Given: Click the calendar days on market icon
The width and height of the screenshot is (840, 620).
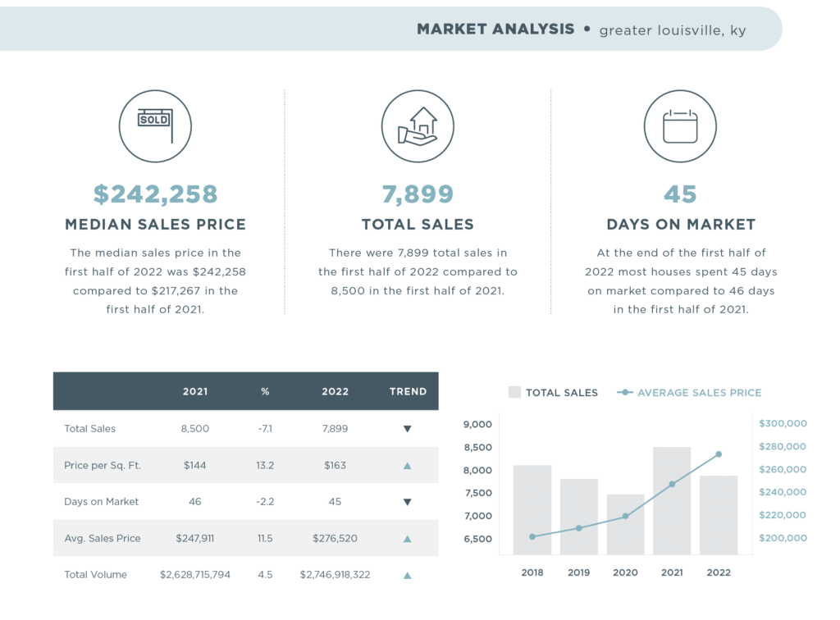Looking at the screenshot, I should click(680, 125).
